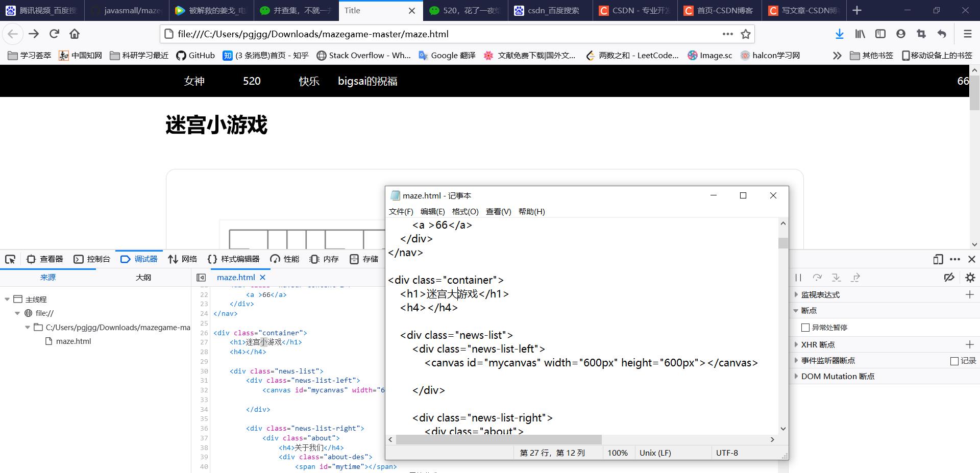Open the Notepad Help menu

[532, 212]
